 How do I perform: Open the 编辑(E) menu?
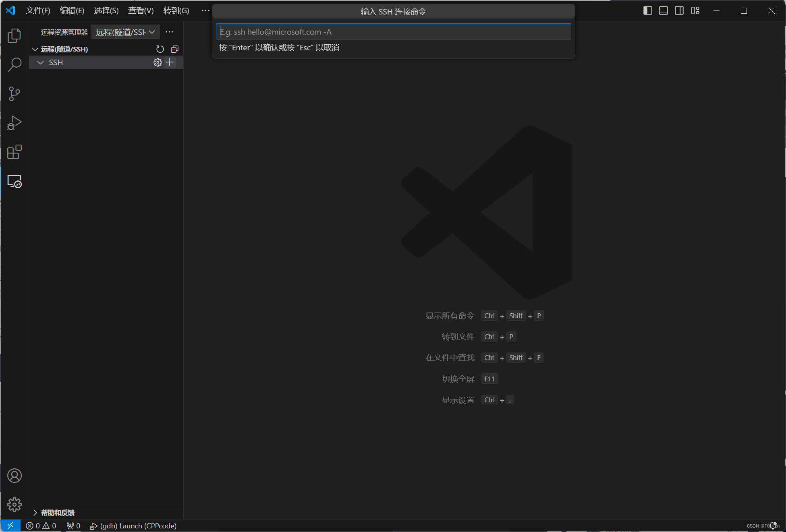[x=72, y=10]
